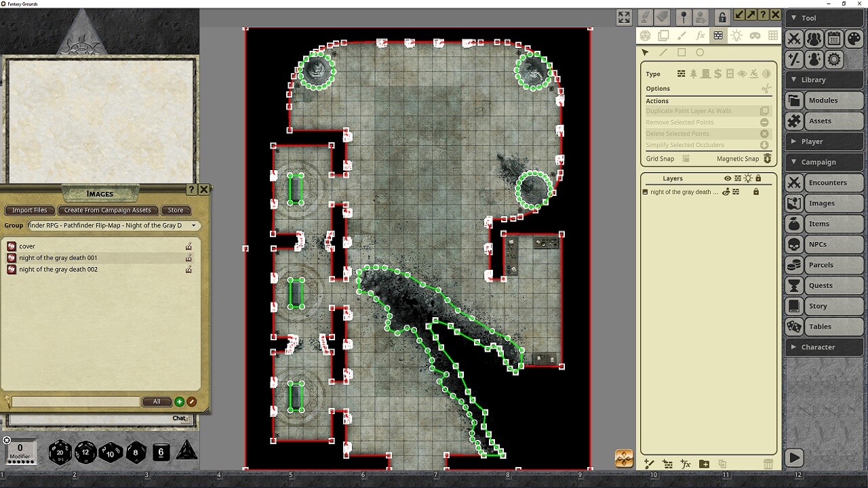Select the Brush paint tool in the Tool panel
The image size is (868, 488).
coord(682,35)
